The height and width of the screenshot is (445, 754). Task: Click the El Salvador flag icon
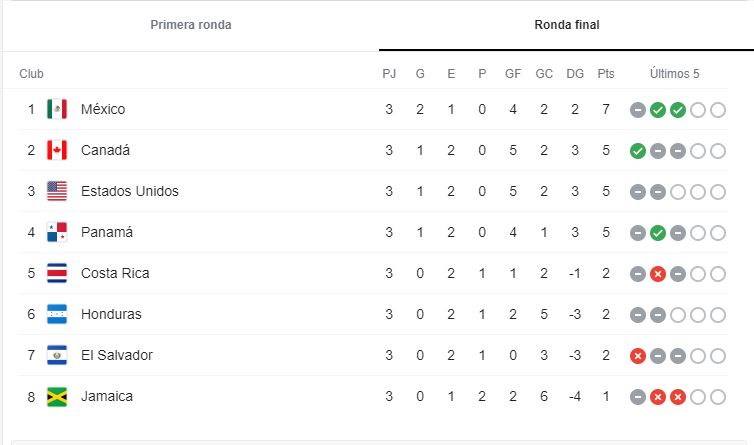click(57, 355)
